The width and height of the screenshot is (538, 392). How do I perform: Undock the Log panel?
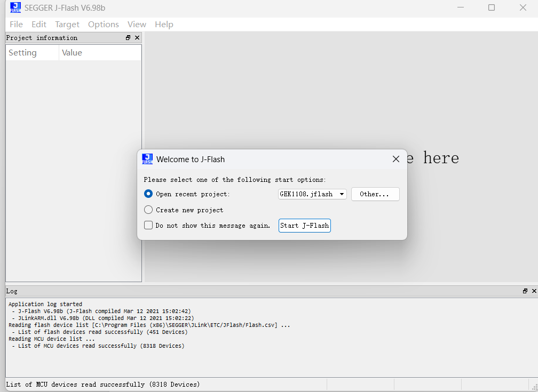tap(525, 291)
